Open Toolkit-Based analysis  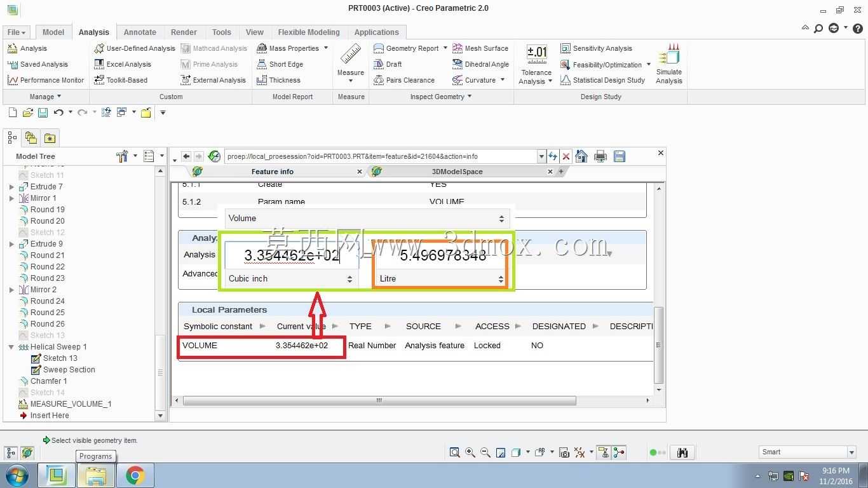coord(121,80)
